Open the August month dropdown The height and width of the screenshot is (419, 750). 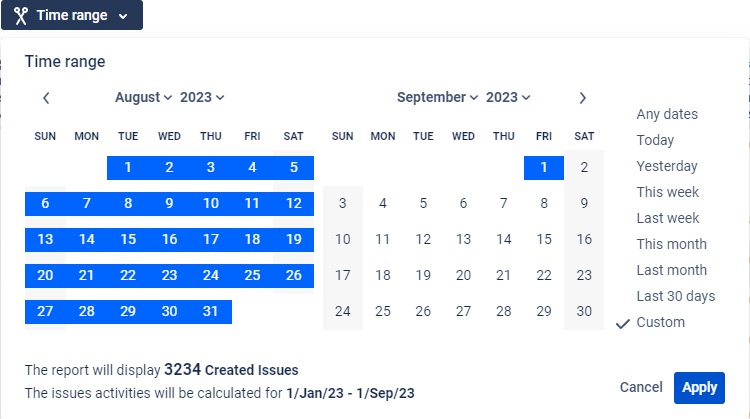click(143, 98)
